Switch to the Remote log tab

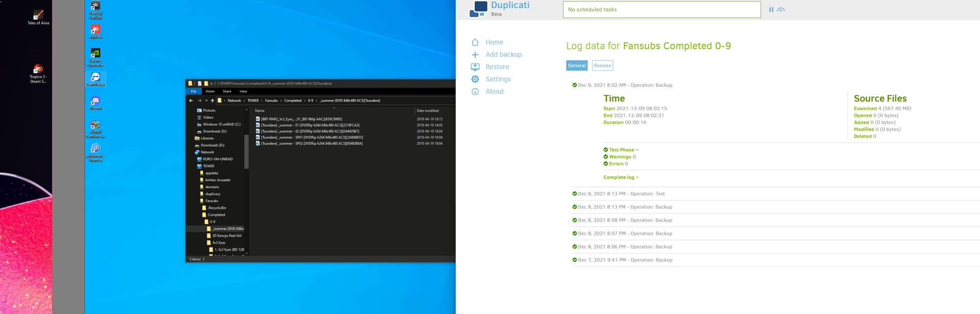[x=602, y=66]
